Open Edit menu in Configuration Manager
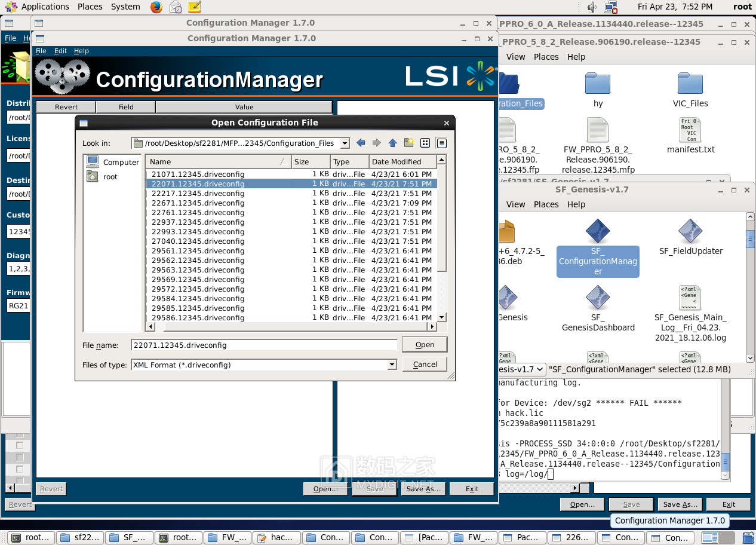The height and width of the screenshot is (545, 756). coord(60,51)
